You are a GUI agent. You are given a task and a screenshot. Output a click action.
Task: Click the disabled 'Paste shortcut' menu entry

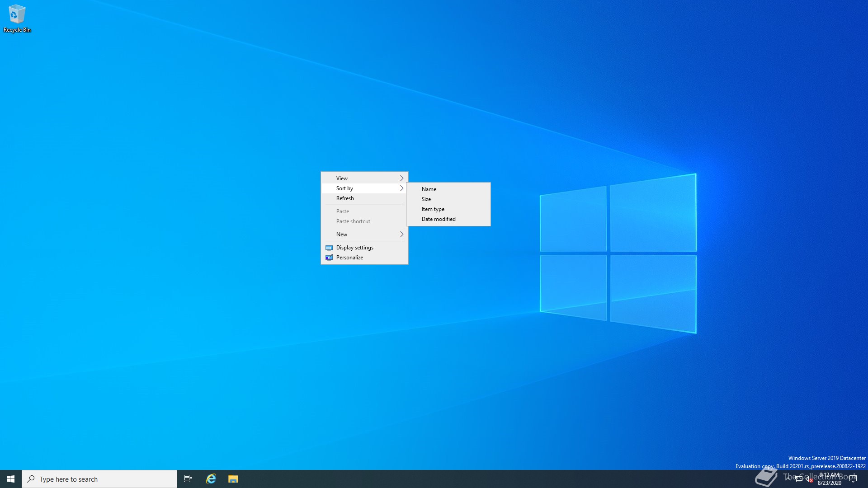point(364,221)
